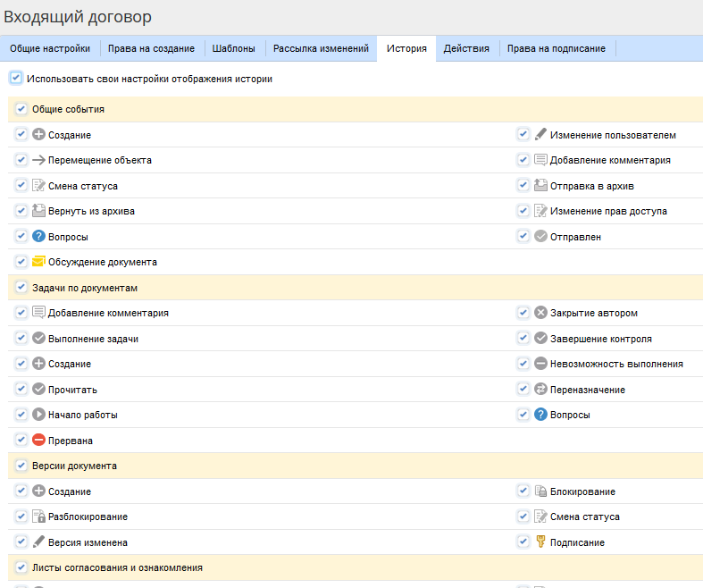Toggle the Общие события group checkbox
Screen dimensions: 703x588
point(21,109)
